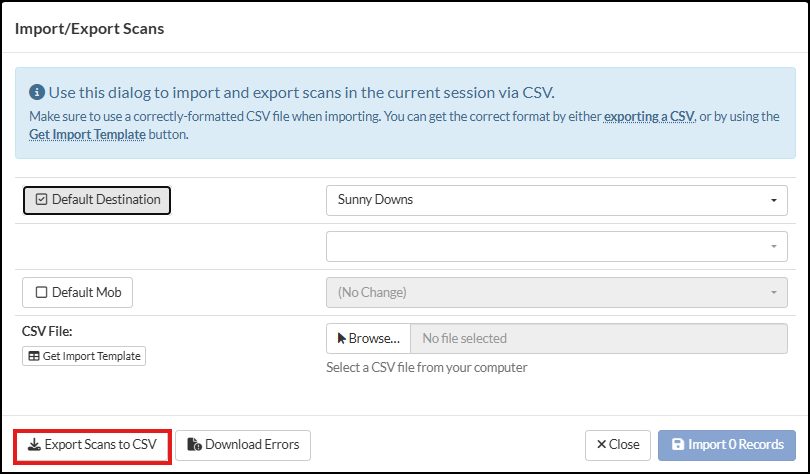
Task: Expand the empty second dropdown
Action: (556, 246)
